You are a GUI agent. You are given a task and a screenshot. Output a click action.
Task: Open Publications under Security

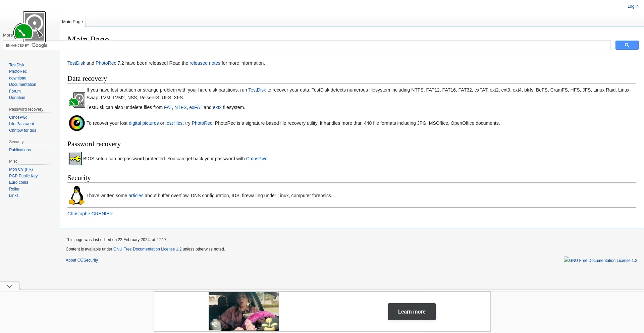click(20, 150)
